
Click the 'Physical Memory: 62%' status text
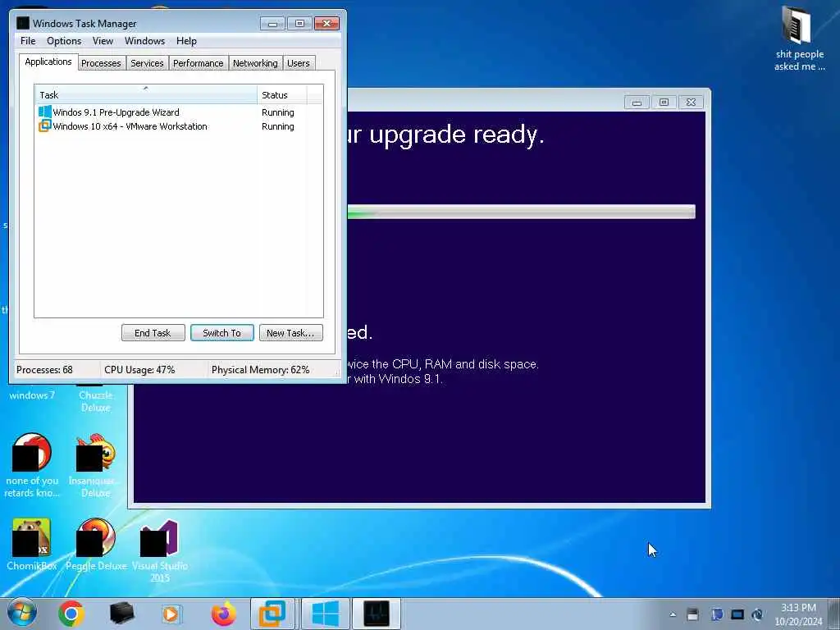point(260,370)
